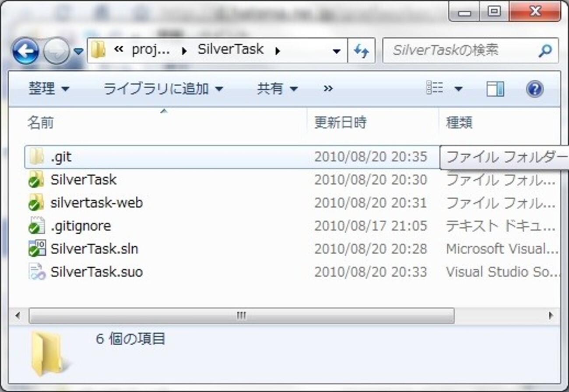This screenshot has height=392, width=569.
Task: Click the horizontal scrollbar thumb
Action: tap(241, 315)
